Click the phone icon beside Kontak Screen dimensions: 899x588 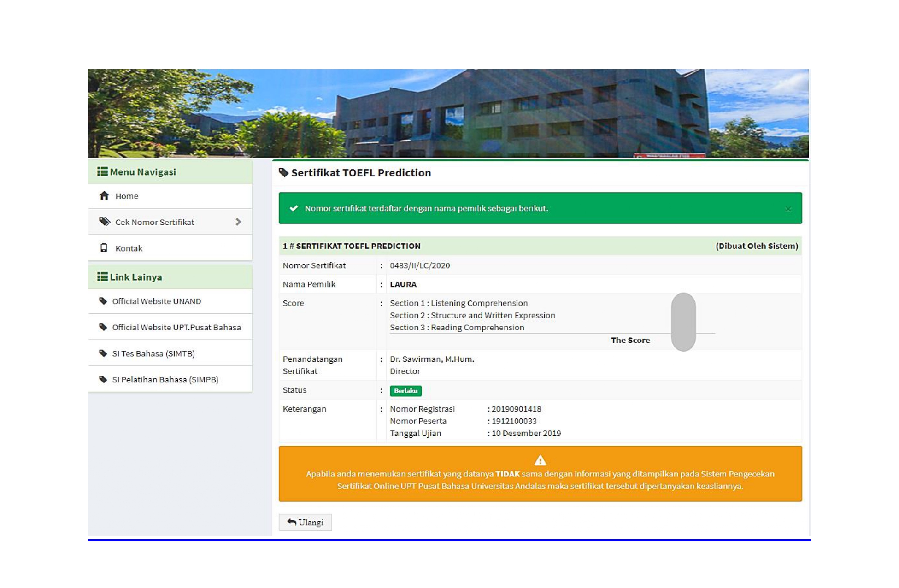point(104,248)
